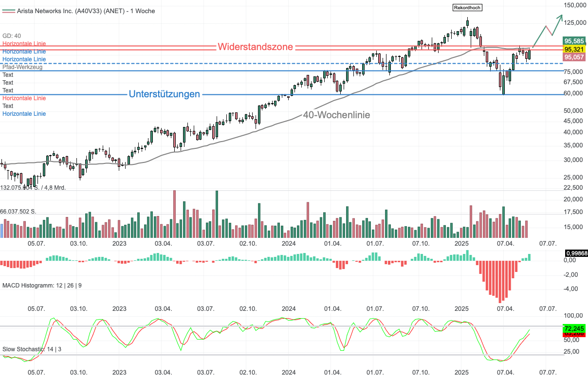Select the Unterstützungen annotation label
This screenshot has height=377, width=588.
click(165, 94)
